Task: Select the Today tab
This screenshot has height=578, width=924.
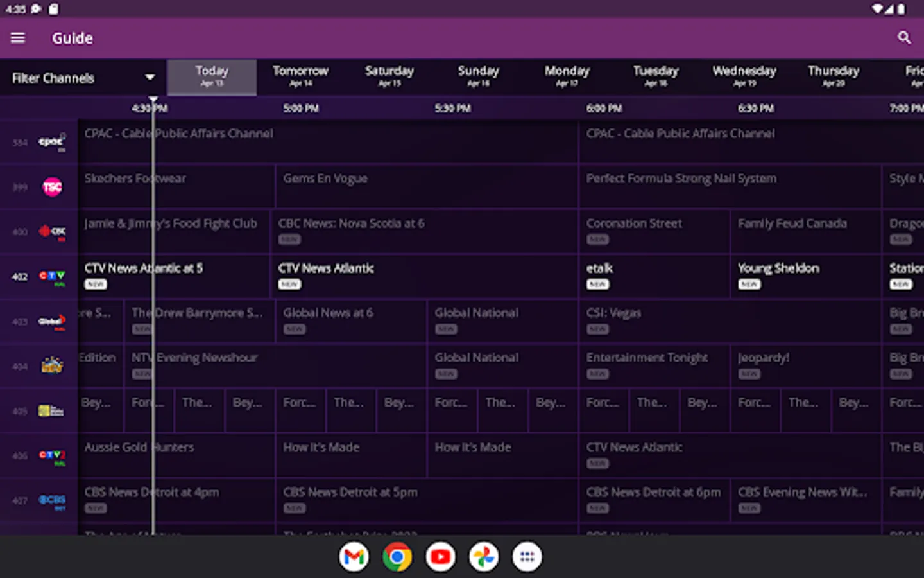Action: 212,77
